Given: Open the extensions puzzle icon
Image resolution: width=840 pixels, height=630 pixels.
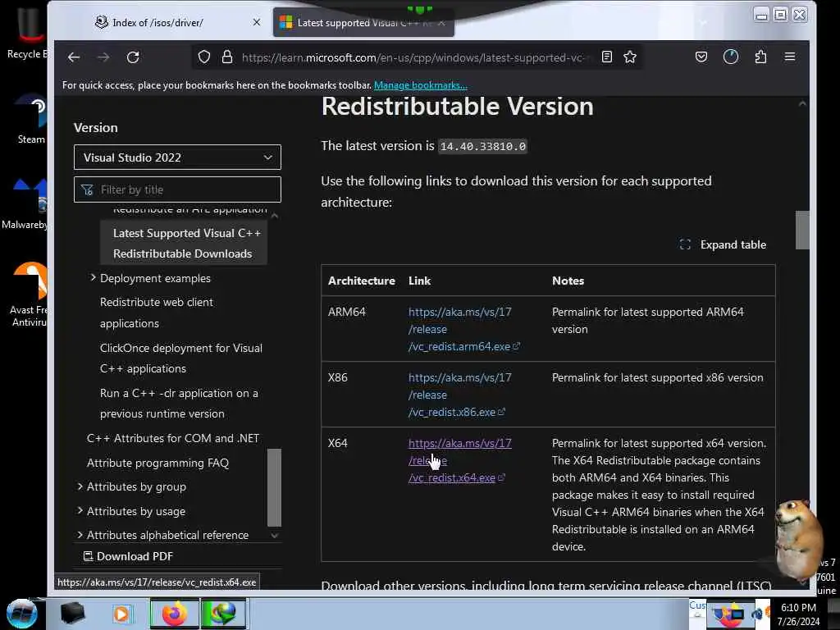Looking at the screenshot, I should click(760, 57).
